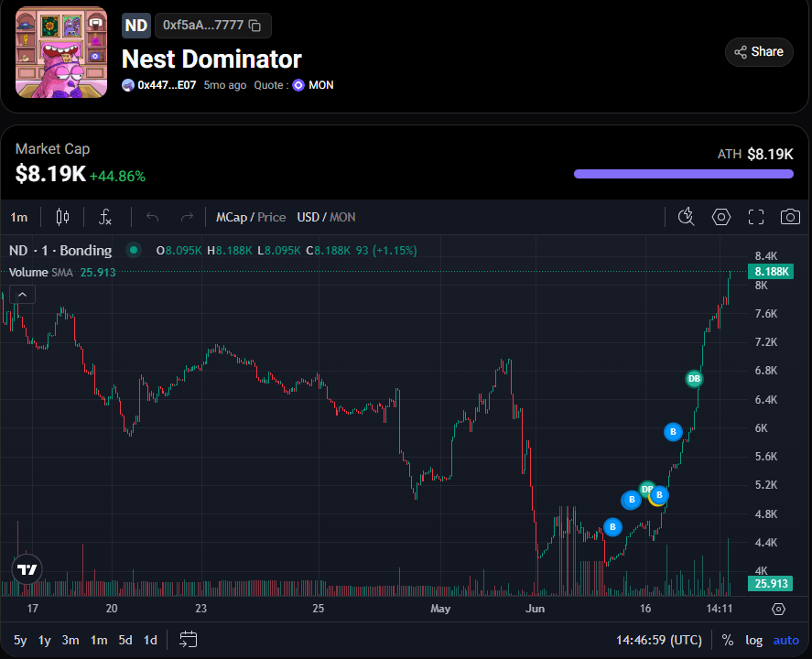The width and height of the screenshot is (812, 659).
Task: Click the $8.19K market cap value
Action: coord(50,173)
